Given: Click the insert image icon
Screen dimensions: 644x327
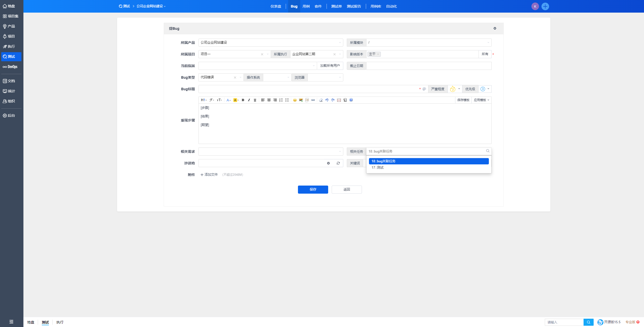Looking at the screenshot, I should [x=301, y=100].
